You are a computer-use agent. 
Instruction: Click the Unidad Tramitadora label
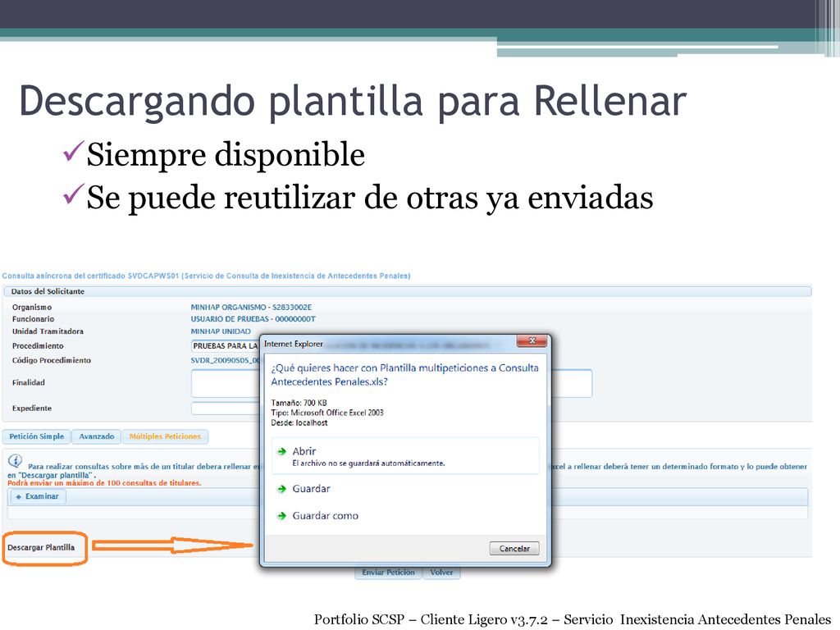[48, 331]
